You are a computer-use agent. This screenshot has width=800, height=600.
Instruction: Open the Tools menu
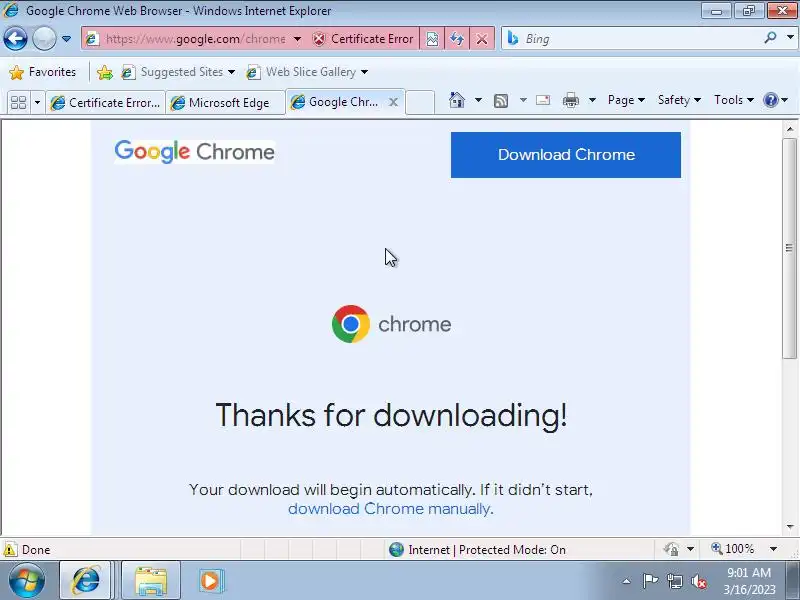click(734, 100)
